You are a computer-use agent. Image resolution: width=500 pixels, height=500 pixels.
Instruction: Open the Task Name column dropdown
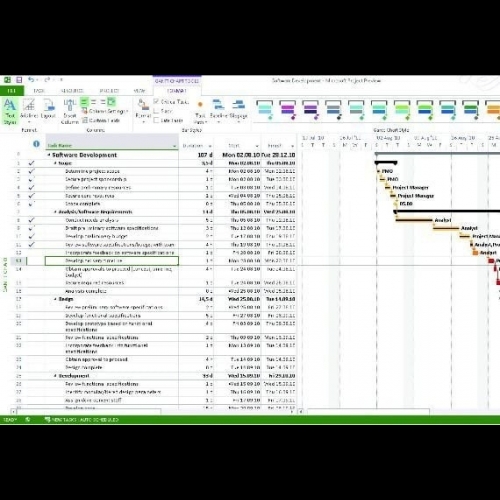174,146
